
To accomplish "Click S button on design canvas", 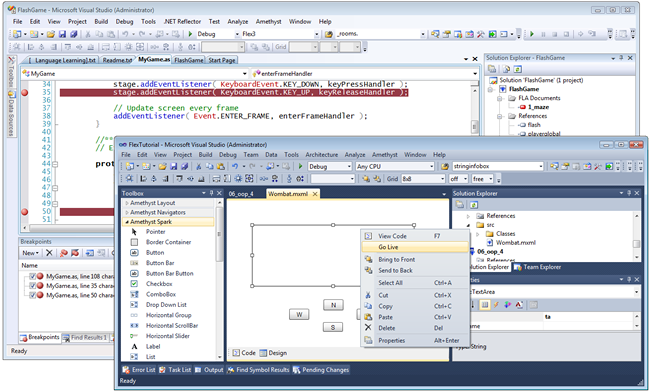I will click(x=333, y=327).
